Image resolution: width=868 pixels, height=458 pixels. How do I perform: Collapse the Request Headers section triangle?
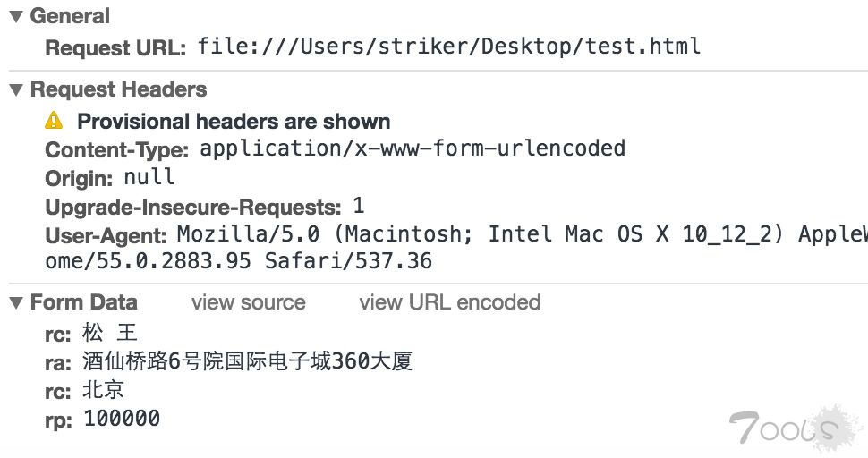point(17,89)
